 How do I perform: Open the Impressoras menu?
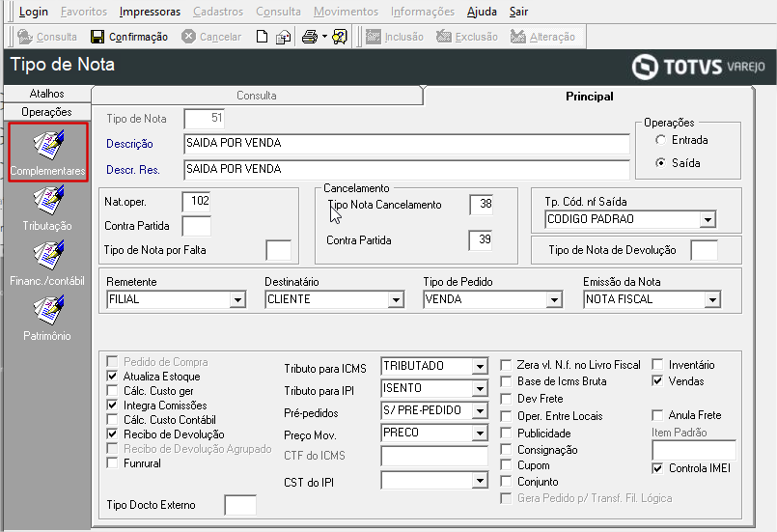151,12
